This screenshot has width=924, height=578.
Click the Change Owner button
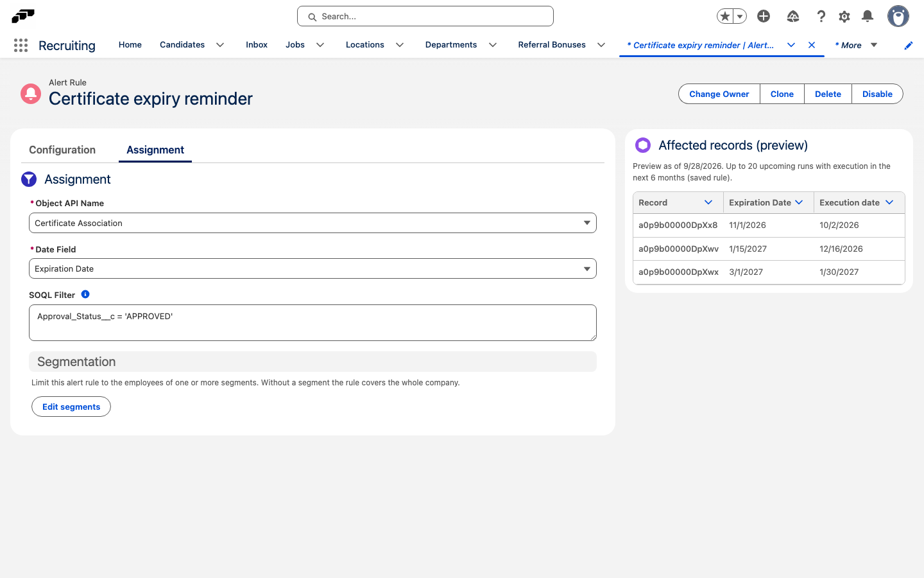pyautogui.click(x=719, y=94)
